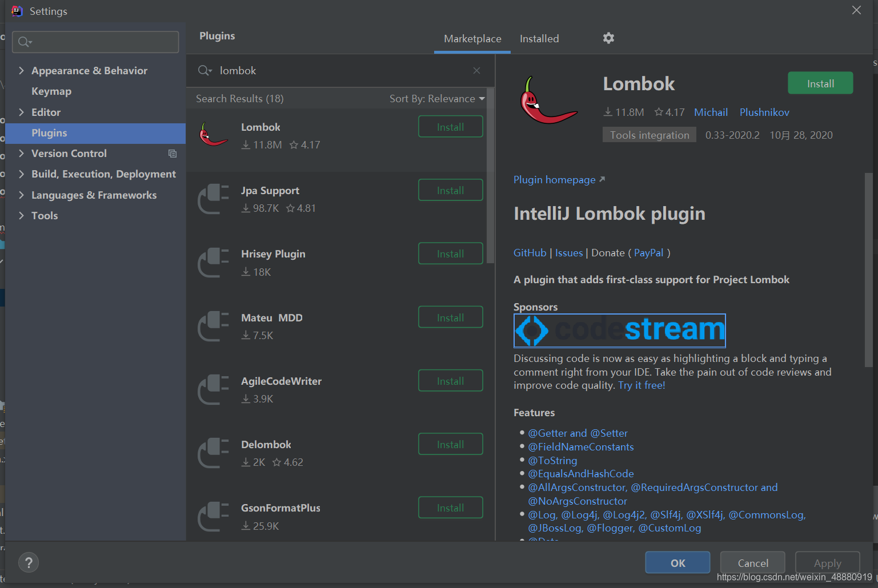Click the Apply button
The height and width of the screenshot is (588, 878).
click(827, 563)
